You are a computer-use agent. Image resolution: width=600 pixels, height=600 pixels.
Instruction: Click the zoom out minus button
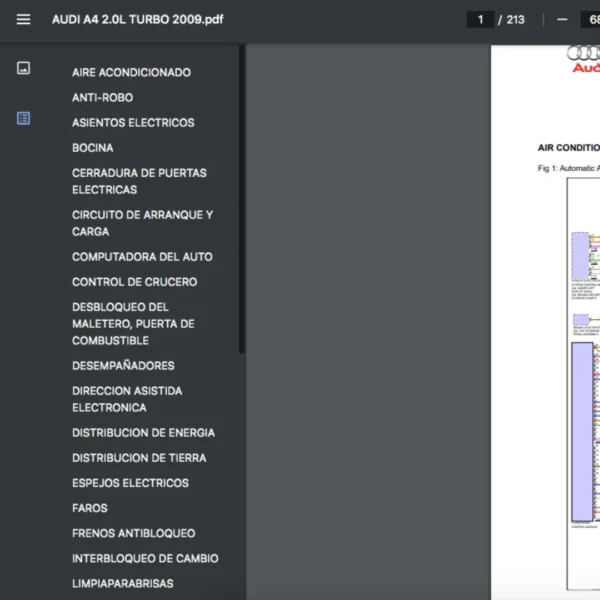(x=562, y=20)
